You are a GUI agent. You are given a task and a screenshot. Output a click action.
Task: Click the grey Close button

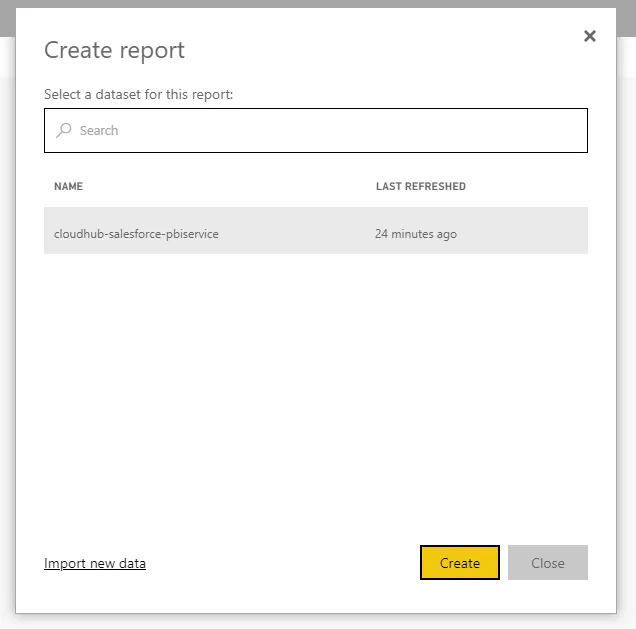547,563
